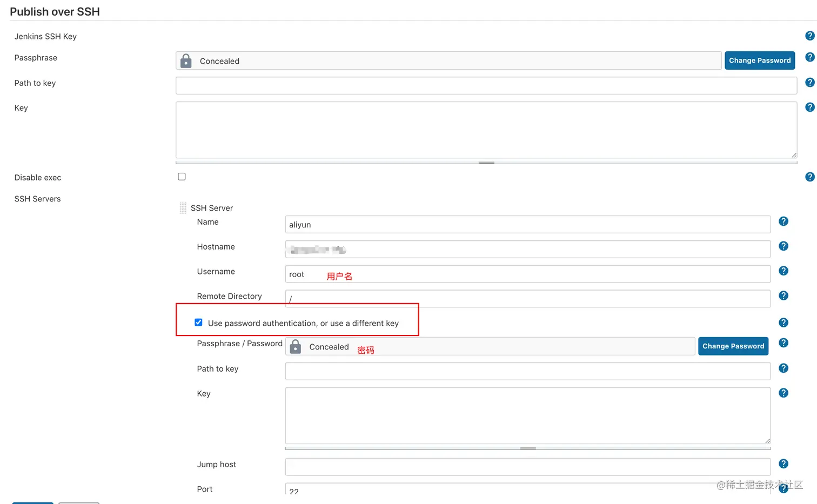Image resolution: width=817 pixels, height=504 pixels.
Task: Focus the global Key textarea
Action: [486, 130]
